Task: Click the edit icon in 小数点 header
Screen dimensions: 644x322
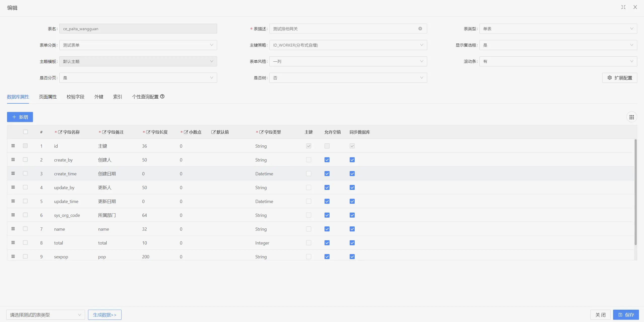Action: (186, 132)
